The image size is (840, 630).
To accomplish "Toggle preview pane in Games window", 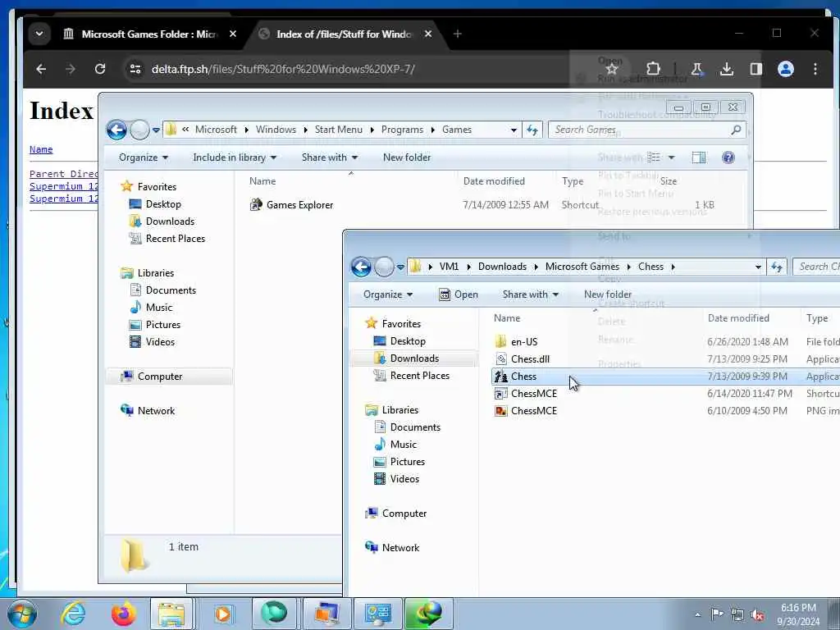I will (699, 157).
